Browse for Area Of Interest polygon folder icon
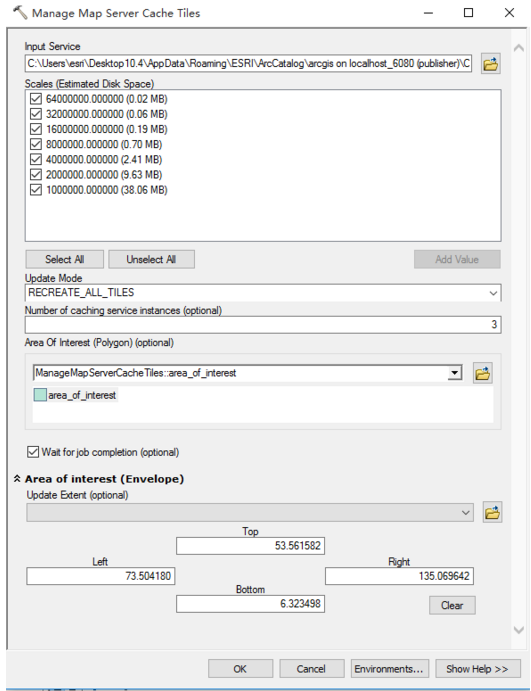 pyautogui.click(x=483, y=374)
